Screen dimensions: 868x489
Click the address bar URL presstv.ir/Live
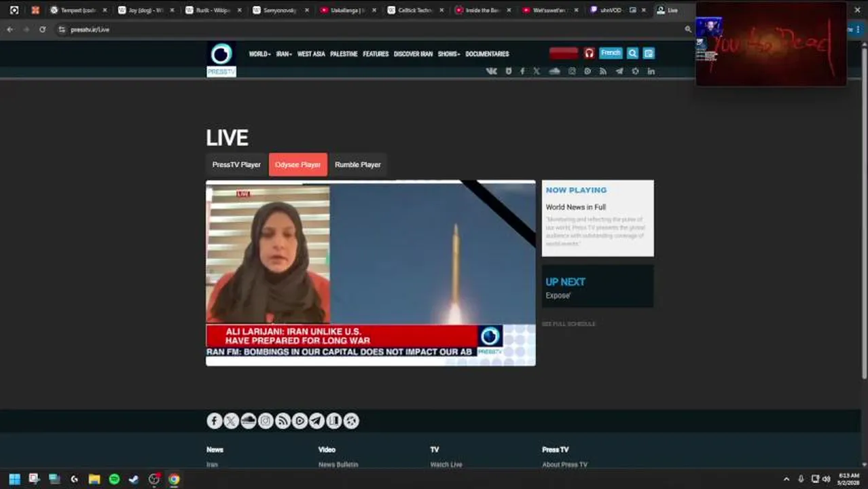(90, 29)
